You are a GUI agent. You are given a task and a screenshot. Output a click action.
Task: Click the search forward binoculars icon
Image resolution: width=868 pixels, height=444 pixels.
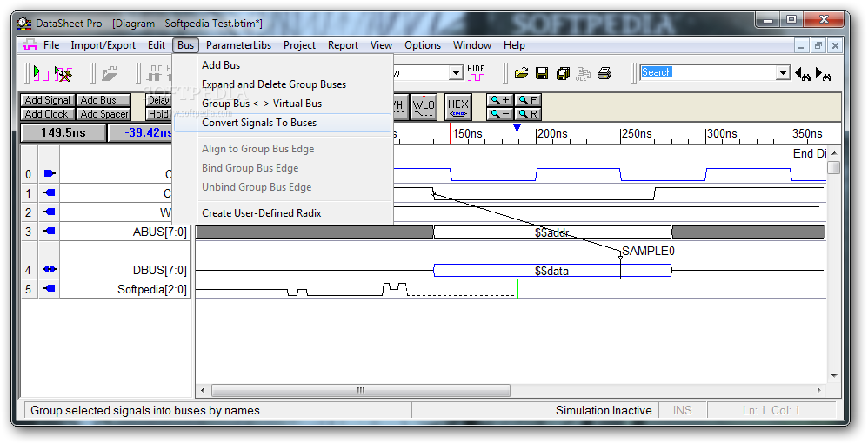[x=824, y=73]
